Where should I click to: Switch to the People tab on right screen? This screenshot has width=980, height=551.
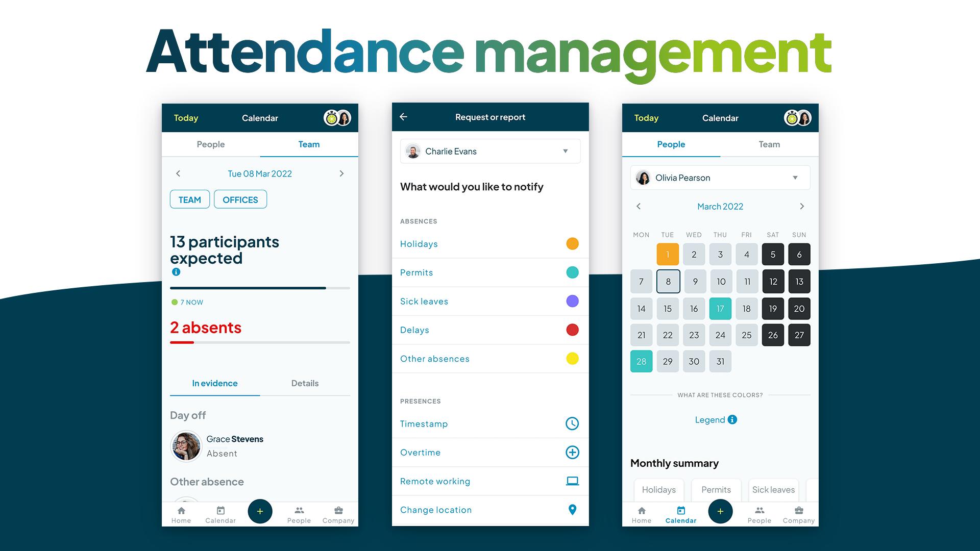(671, 144)
